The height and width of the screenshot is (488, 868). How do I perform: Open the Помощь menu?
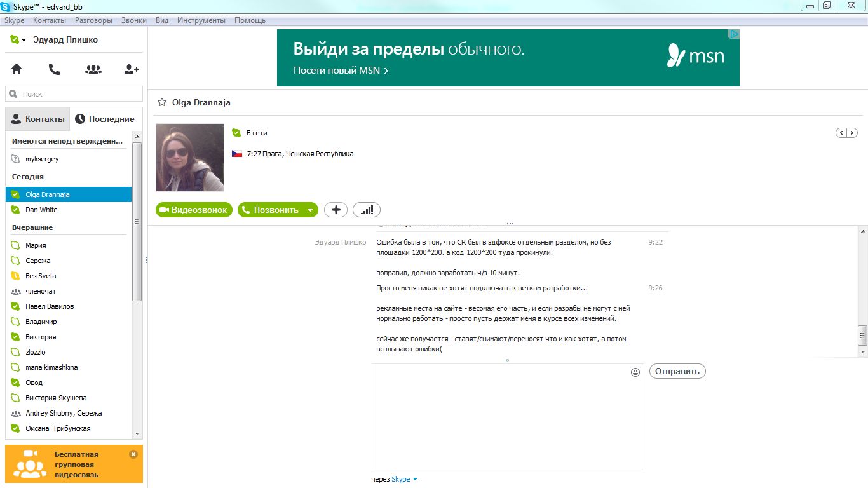250,20
